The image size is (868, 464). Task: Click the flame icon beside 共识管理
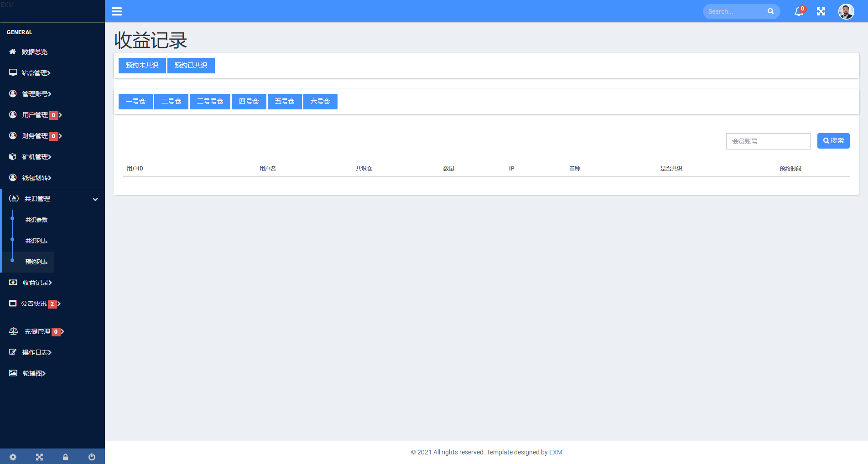[14, 198]
